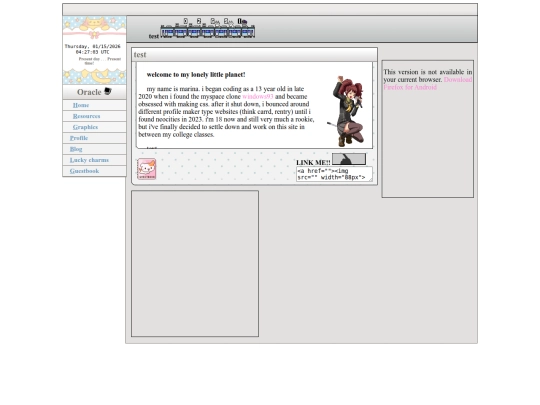Click the black icon next to Oracle
The width and height of the screenshot is (540, 405).
[x=108, y=91]
